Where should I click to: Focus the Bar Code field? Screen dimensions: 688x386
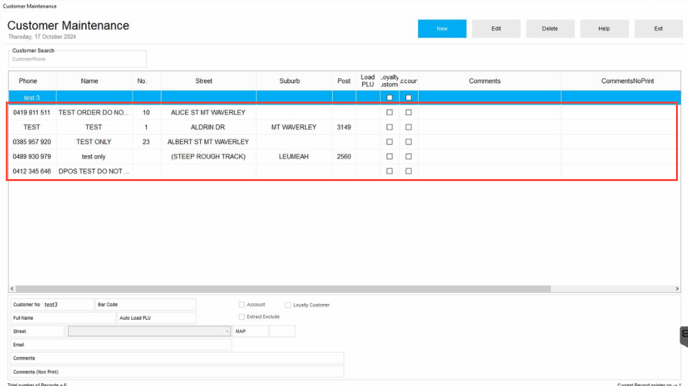(x=145, y=304)
